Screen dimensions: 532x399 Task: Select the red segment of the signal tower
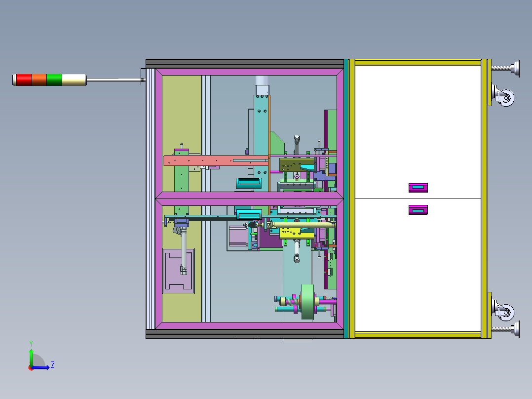24,80
